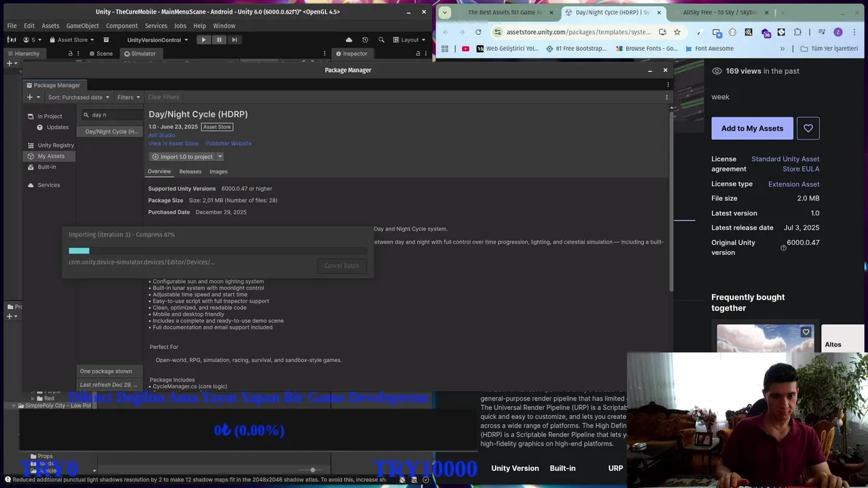Click Import 1.0 to project button
868x488 pixels.
[182, 157]
